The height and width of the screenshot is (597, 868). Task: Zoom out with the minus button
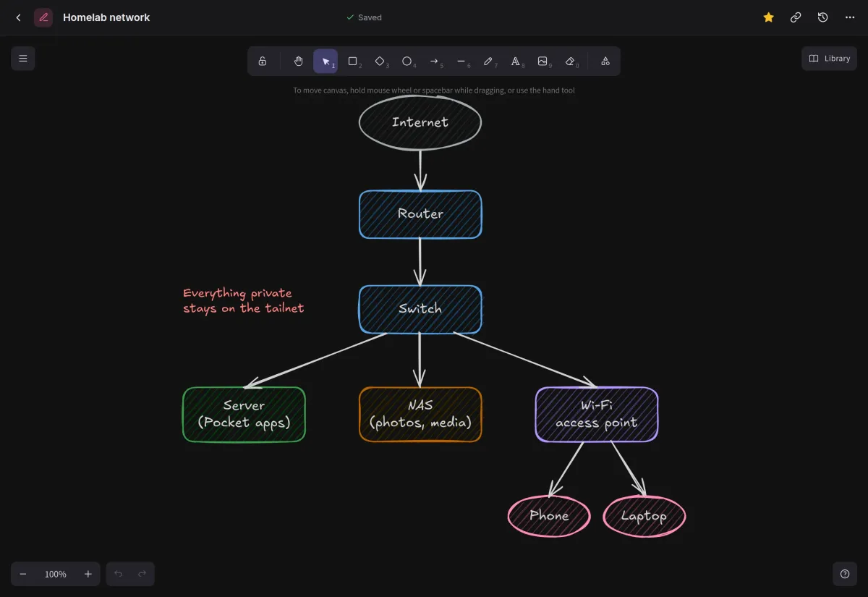pos(23,574)
